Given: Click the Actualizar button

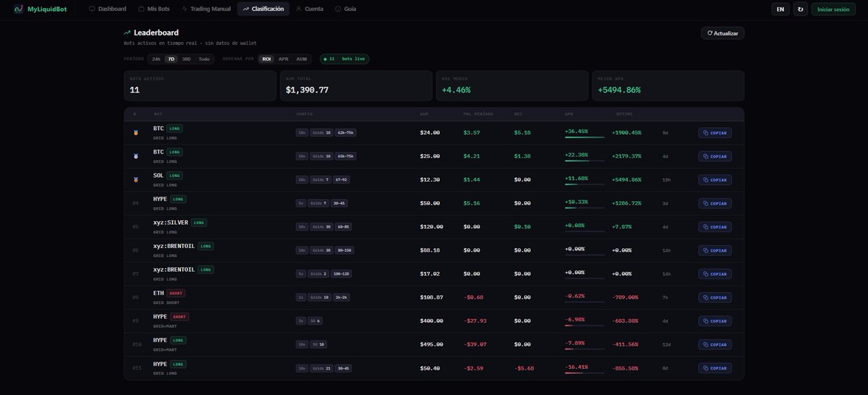Looking at the screenshot, I should [x=723, y=33].
